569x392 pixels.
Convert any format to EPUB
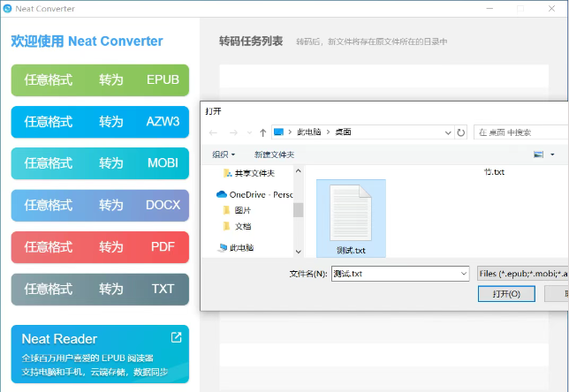click(x=100, y=80)
